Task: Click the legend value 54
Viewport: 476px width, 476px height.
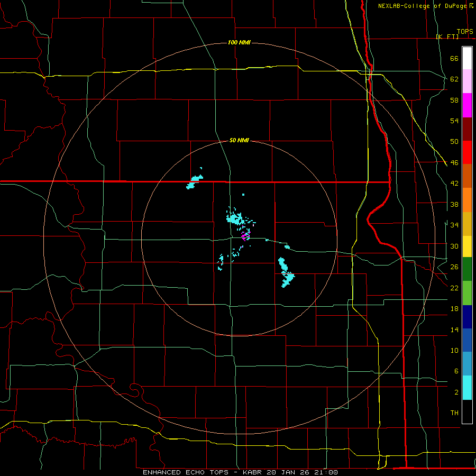Action: point(454,121)
